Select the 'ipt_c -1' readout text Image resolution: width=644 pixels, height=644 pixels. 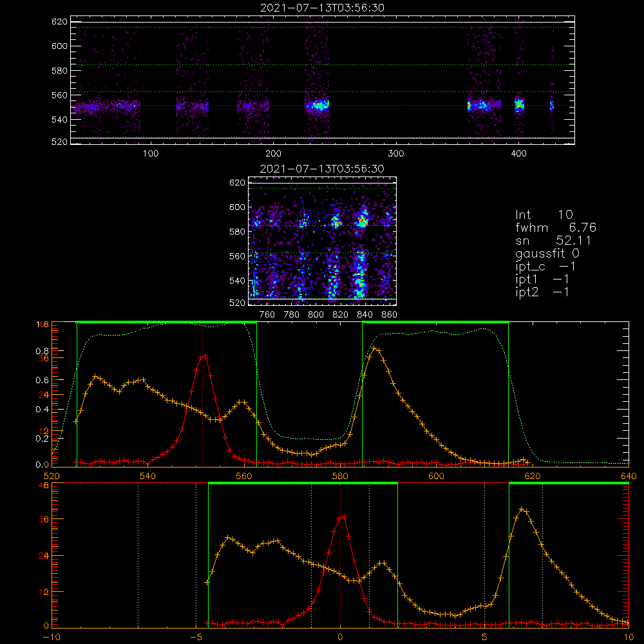coord(545,267)
